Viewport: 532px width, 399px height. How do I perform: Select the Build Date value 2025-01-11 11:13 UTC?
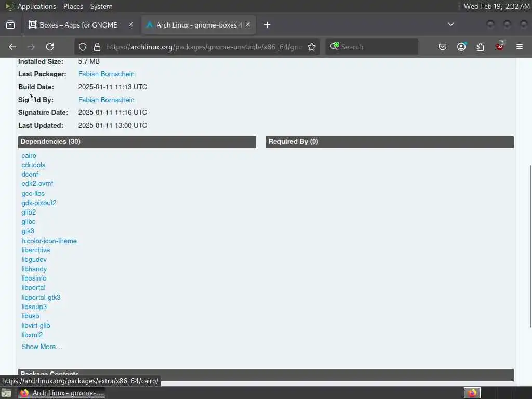click(113, 87)
